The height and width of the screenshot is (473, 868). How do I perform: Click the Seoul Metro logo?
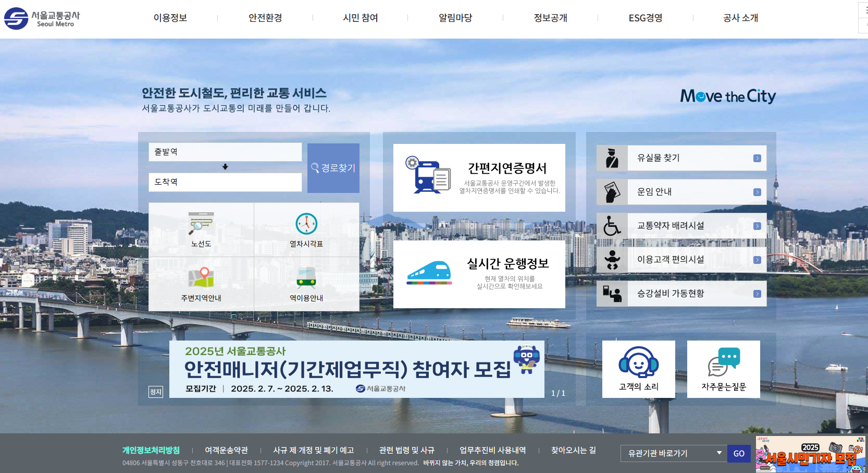click(x=42, y=19)
